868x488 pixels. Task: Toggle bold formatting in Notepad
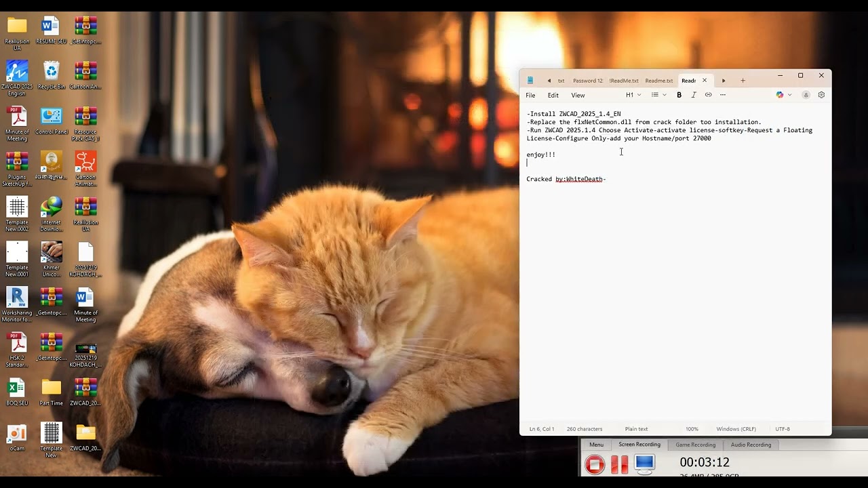point(679,95)
